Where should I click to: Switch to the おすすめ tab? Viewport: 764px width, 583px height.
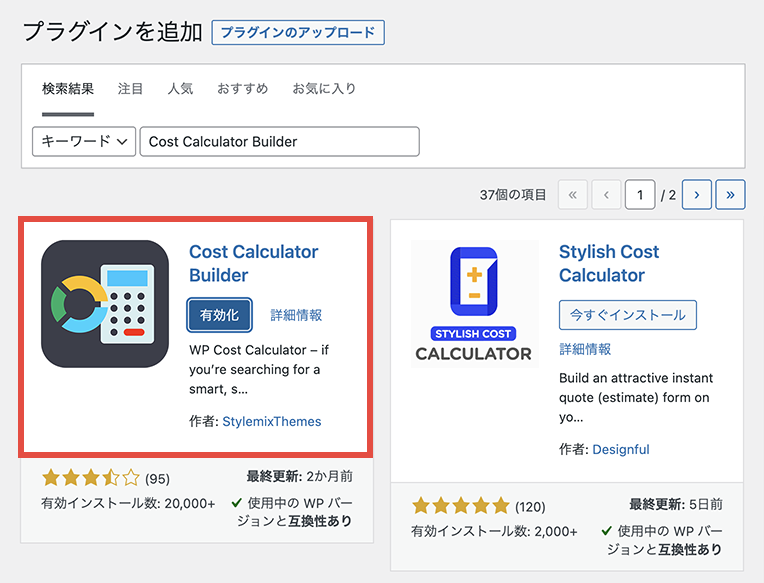pos(243,89)
